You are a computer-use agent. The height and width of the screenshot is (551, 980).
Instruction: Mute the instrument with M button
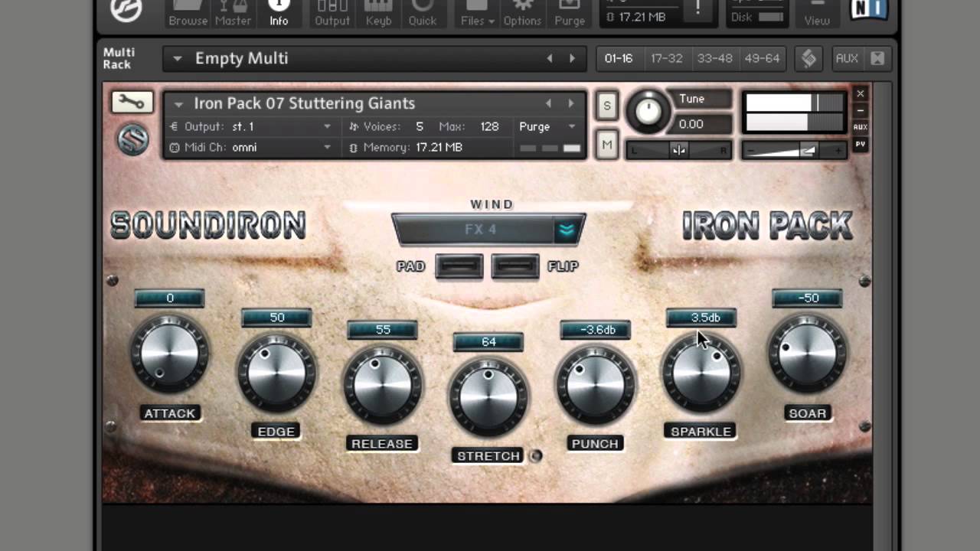[x=607, y=144]
